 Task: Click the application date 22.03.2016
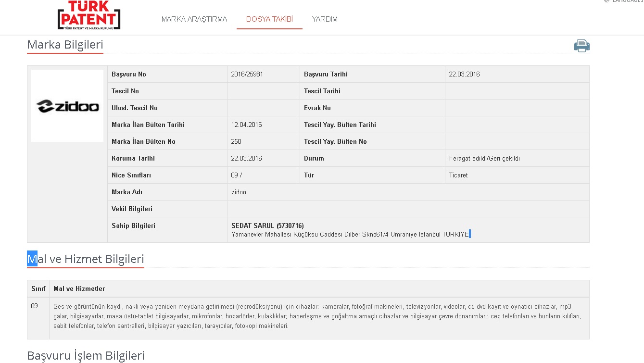(465, 74)
